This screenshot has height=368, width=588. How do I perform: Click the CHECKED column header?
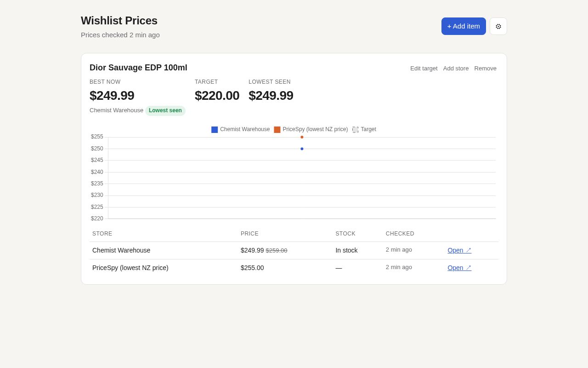pos(400,234)
